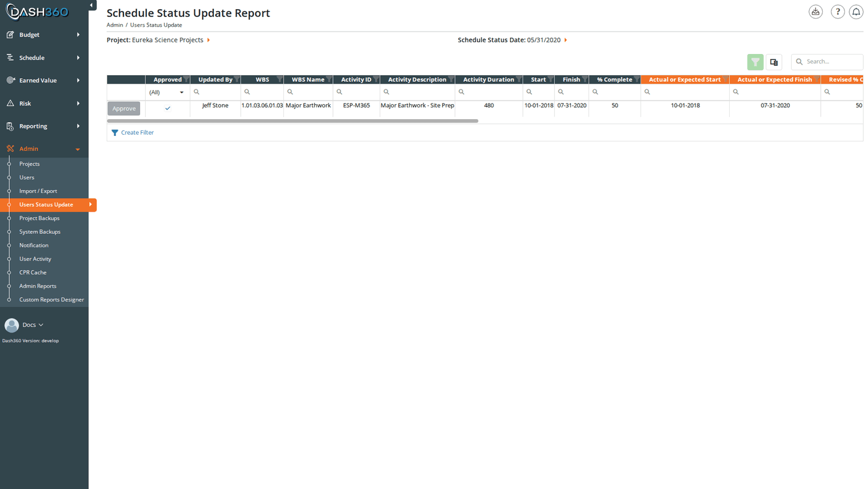Screen dimensions: 868x489
Task: Click the Create Filter link
Action: 133,132
